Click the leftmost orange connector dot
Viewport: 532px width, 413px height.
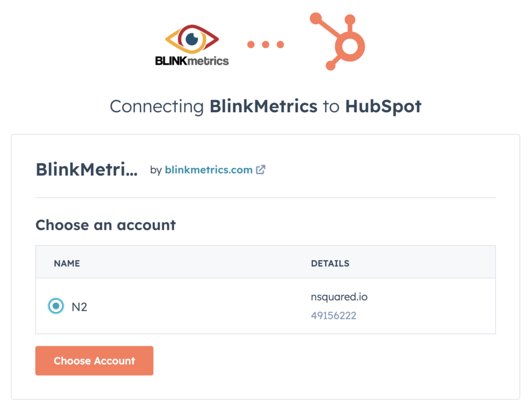[x=251, y=44]
